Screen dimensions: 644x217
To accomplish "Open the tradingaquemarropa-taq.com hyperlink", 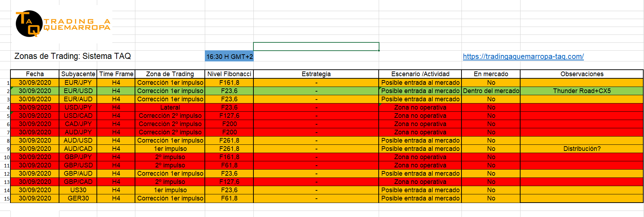I will [x=523, y=56].
